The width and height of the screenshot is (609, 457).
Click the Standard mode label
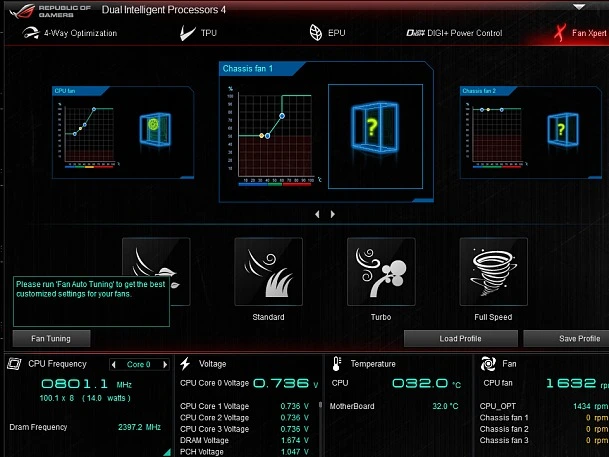[x=268, y=317]
